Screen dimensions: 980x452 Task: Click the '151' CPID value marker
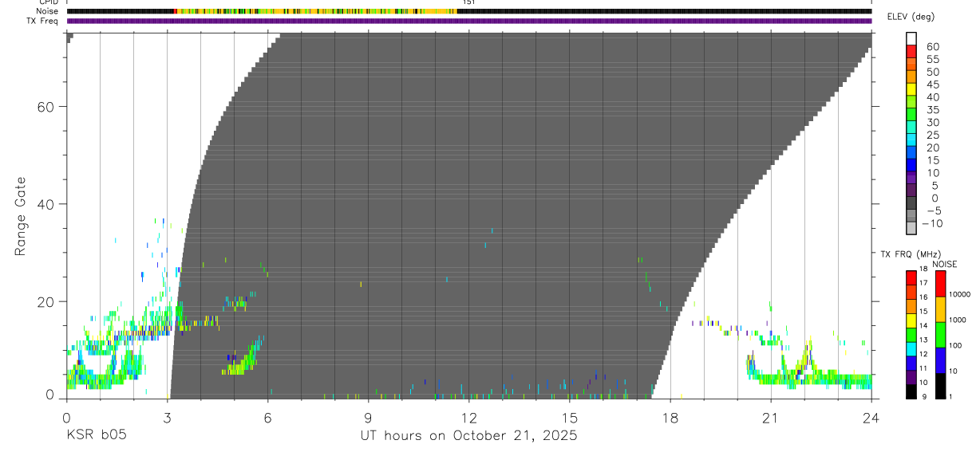tap(468, 2)
